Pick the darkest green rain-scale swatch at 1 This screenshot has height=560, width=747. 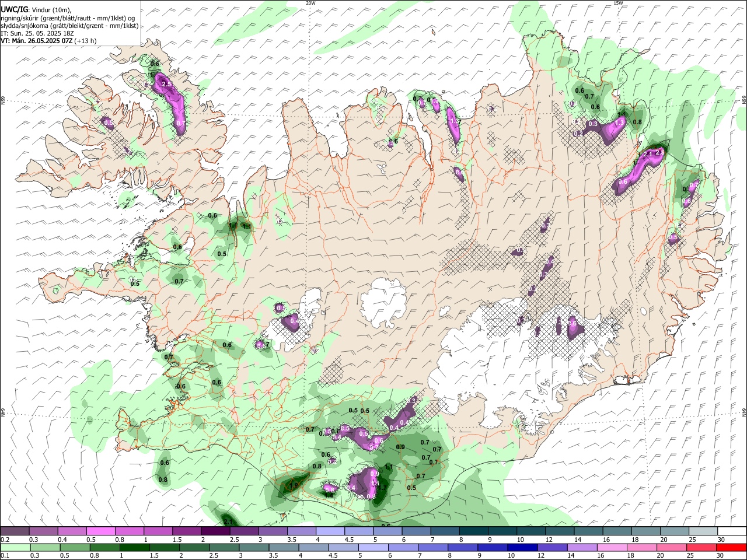(134, 547)
